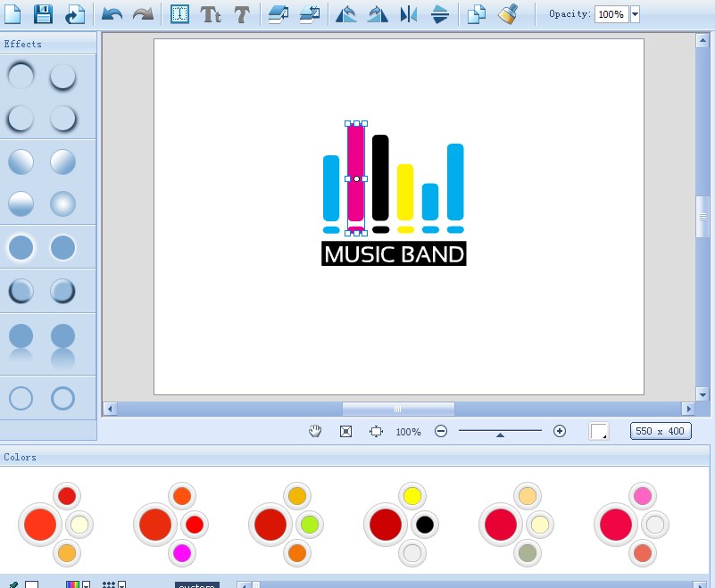The image size is (715, 588).
Task: Pick the lime green color swatch
Action: click(x=310, y=525)
